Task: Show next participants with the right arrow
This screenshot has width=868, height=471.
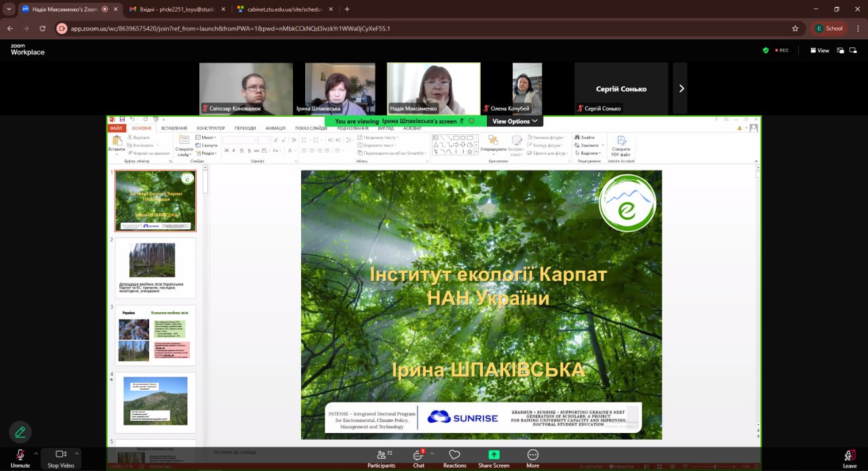Action: (x=681, y=88)
